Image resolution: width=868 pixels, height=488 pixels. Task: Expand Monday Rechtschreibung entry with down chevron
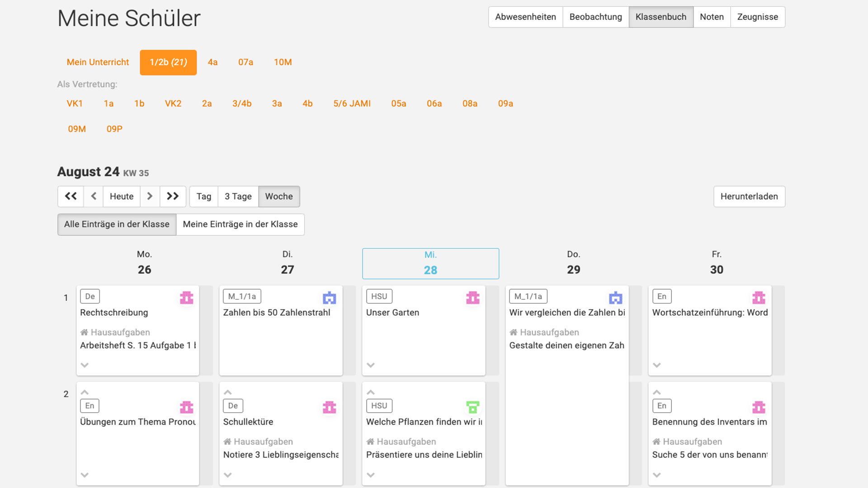85,365
